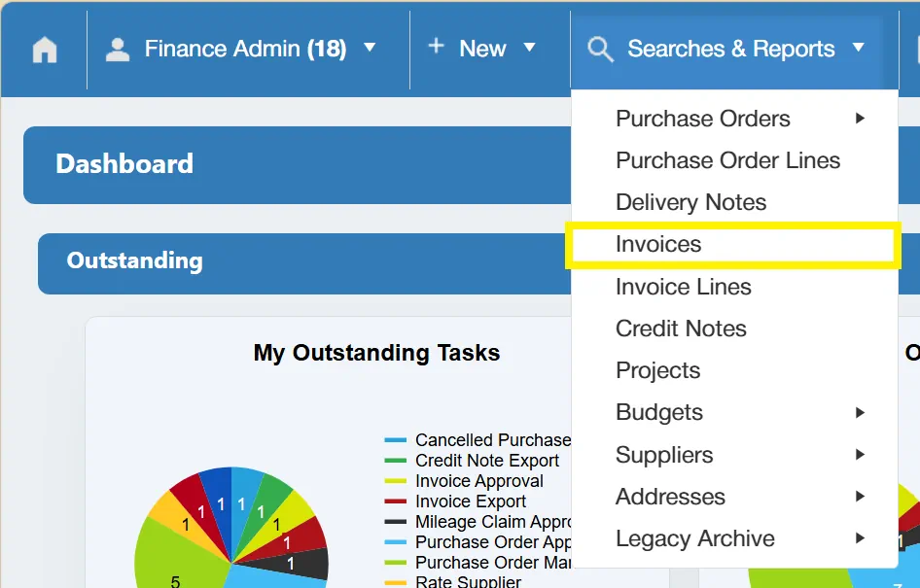Click the Mileage Claim Appro legend label
The height and width of the screenshot is (588, 920).
pos(493,521)
